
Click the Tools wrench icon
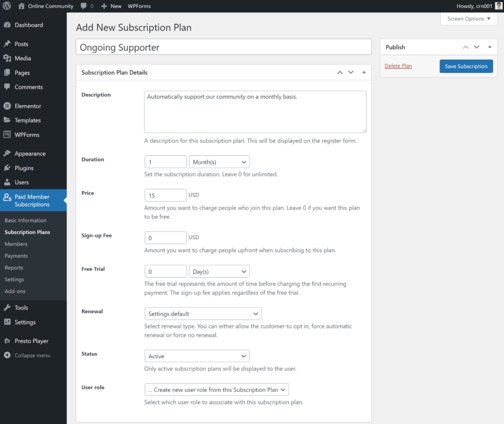(7, 307)
